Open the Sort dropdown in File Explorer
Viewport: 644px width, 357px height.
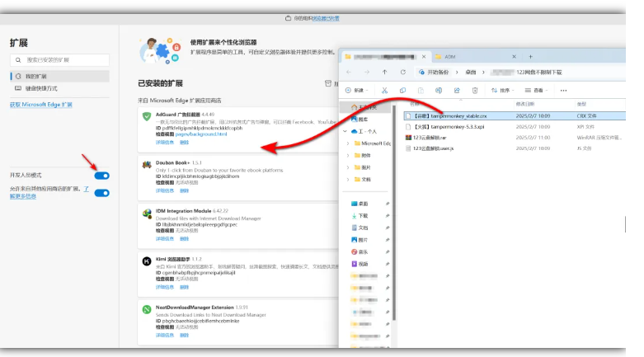503,91
